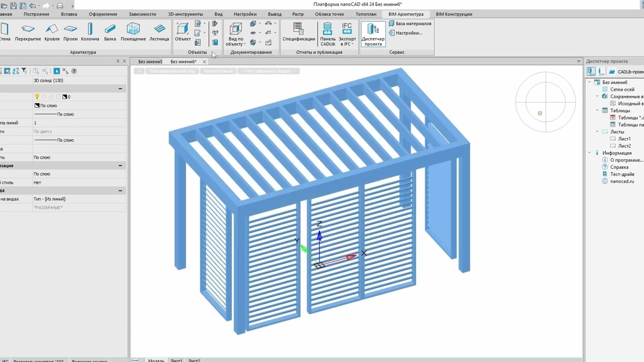This screenshot has width=644, height=362.
Task: Select the Кровля (Roof) tool
Action: pyautogui.click(x=52, y=31)
